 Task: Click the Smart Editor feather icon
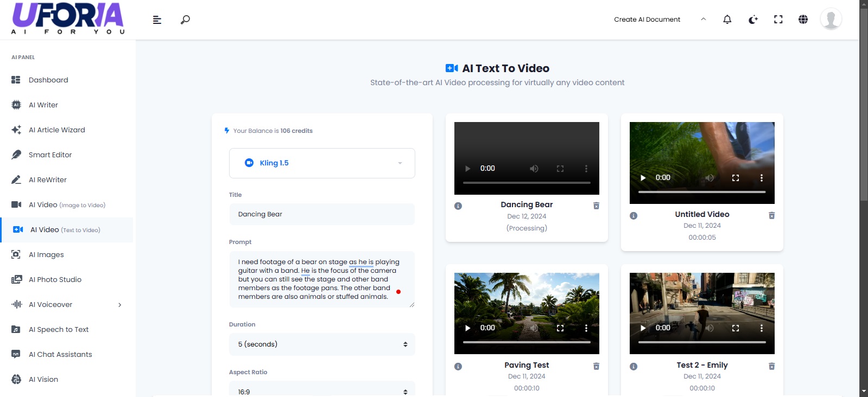click(x=16, y=155)
